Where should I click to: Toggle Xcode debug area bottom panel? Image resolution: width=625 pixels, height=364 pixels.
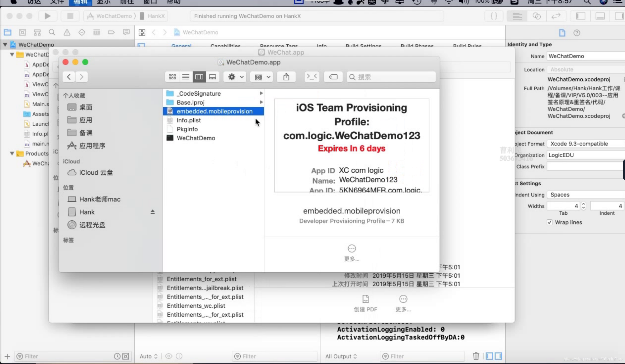tap(600, 16)
